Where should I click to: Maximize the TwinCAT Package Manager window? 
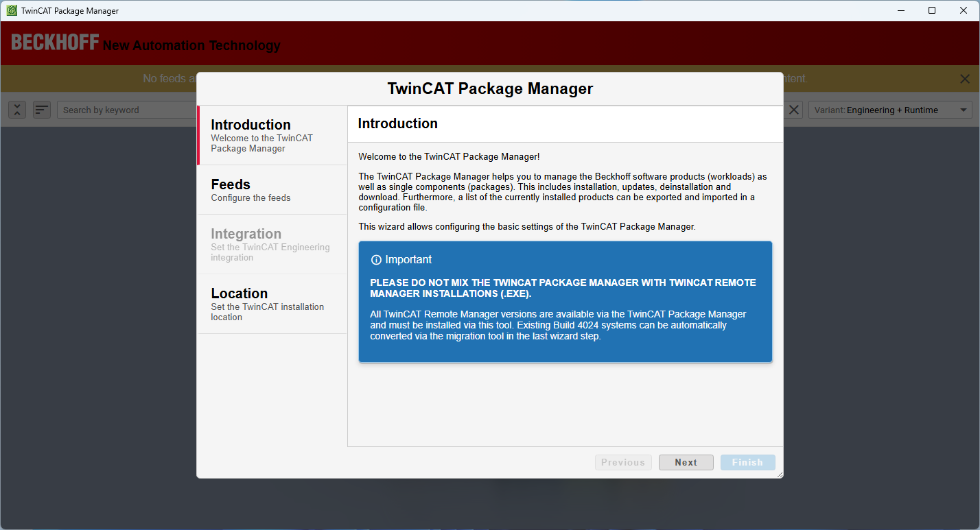[931, 10]
